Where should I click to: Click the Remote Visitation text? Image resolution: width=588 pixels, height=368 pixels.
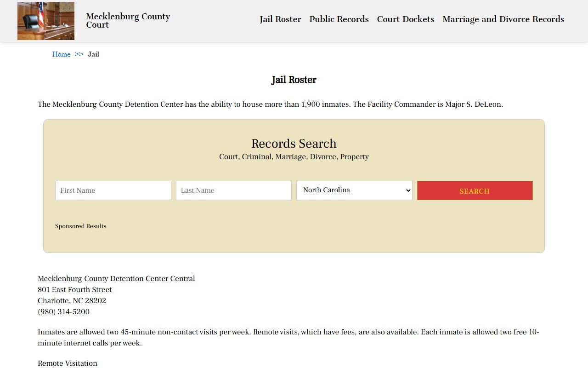68,363
